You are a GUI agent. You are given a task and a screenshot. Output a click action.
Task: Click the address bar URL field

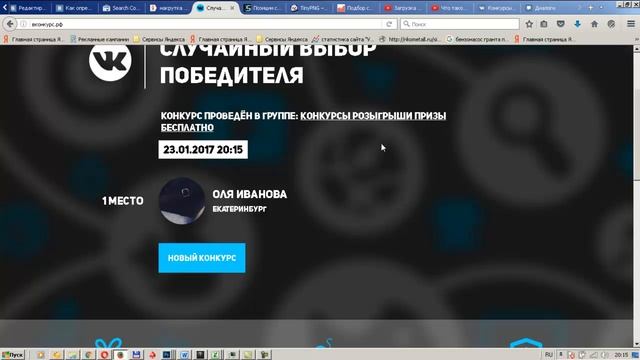206,24
